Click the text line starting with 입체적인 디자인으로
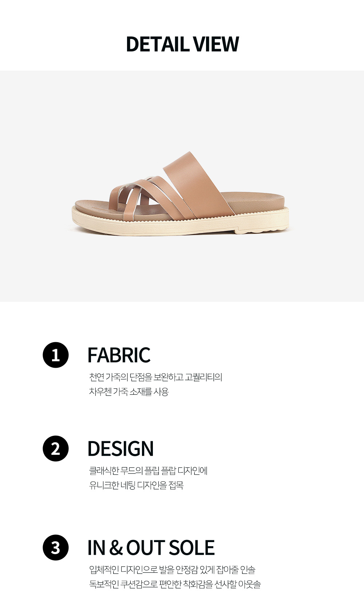 coord(173,569)
